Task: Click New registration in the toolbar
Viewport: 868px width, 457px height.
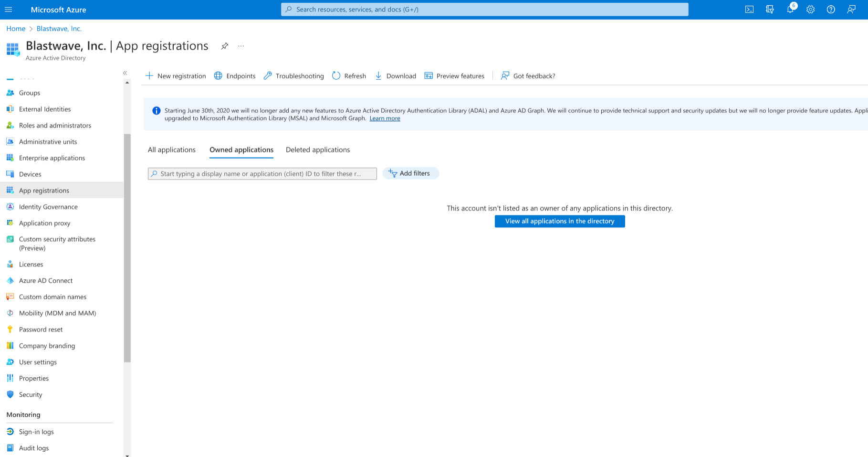Action: (176, 76)
